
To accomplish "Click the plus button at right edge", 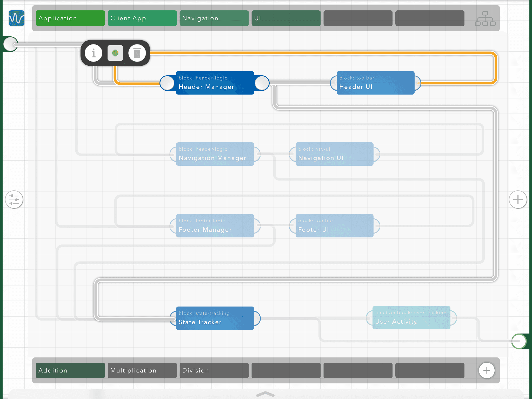I will point(518,199).
